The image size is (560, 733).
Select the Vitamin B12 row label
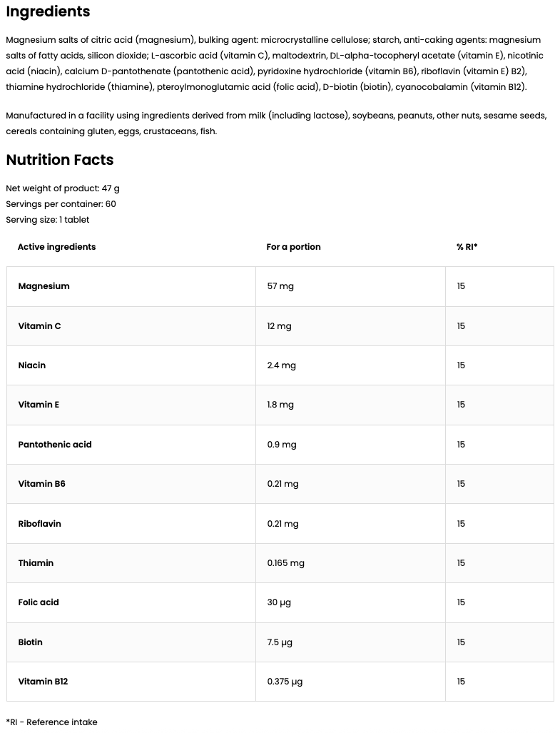[43, 682]
